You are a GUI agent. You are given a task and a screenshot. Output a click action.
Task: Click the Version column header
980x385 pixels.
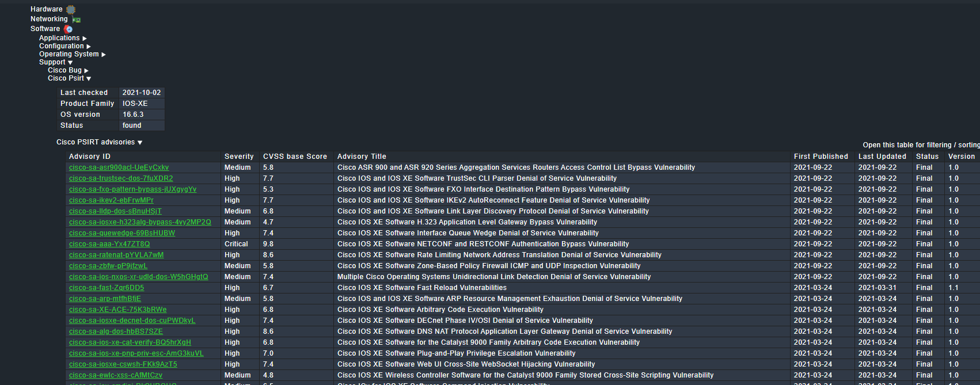coord(962,157)
